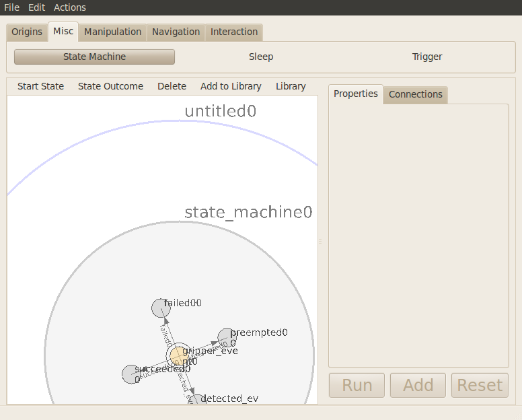
Task: Go to the Interaction tab
Action: (x=234, y=32)
